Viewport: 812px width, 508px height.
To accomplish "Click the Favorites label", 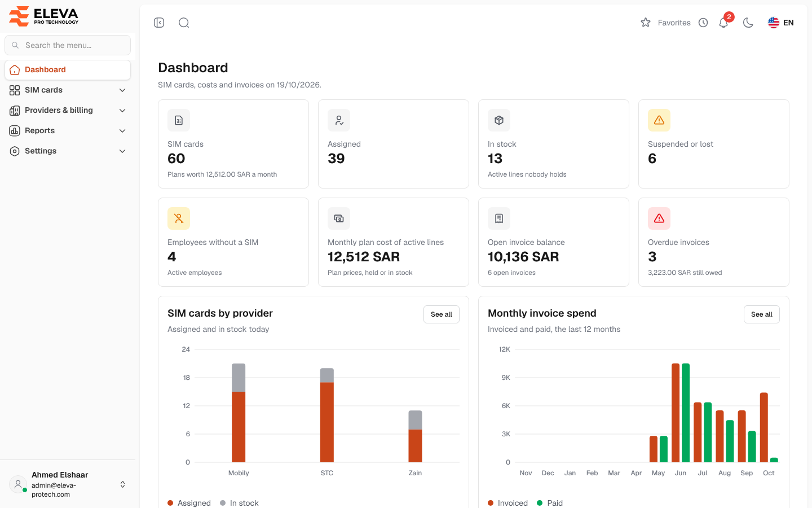I will pos(674,23).
